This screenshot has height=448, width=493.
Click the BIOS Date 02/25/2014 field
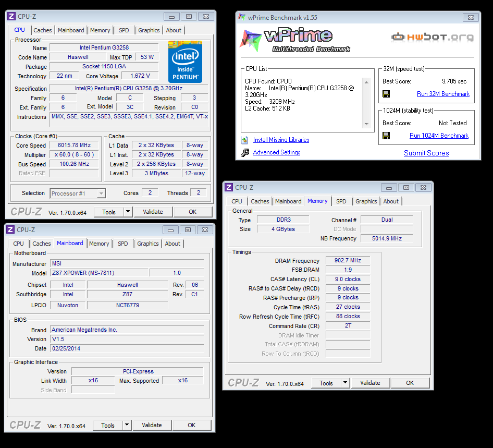[x=127, y=348]
